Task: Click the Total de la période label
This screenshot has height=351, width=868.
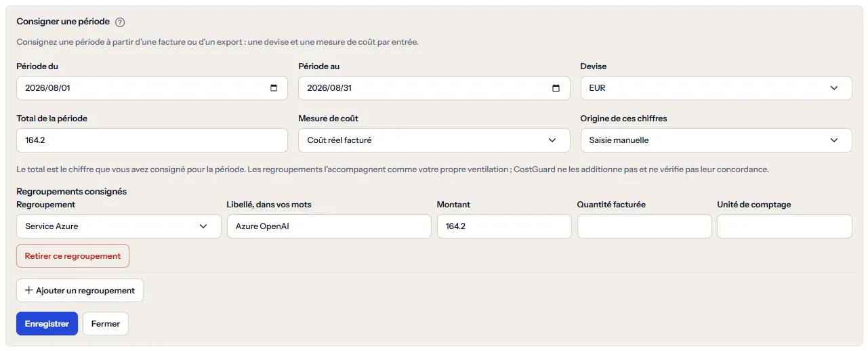Action: [52, 119]
